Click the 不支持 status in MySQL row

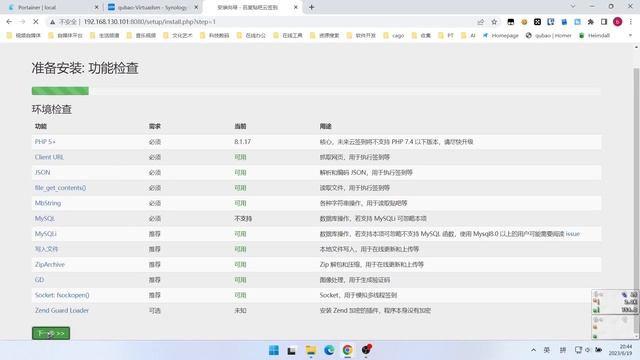pos(243,218)
